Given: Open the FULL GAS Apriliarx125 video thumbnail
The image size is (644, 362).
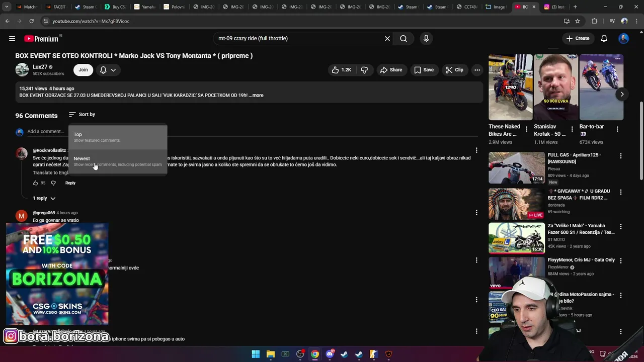Looking at the screenshot, I should 517,168.
